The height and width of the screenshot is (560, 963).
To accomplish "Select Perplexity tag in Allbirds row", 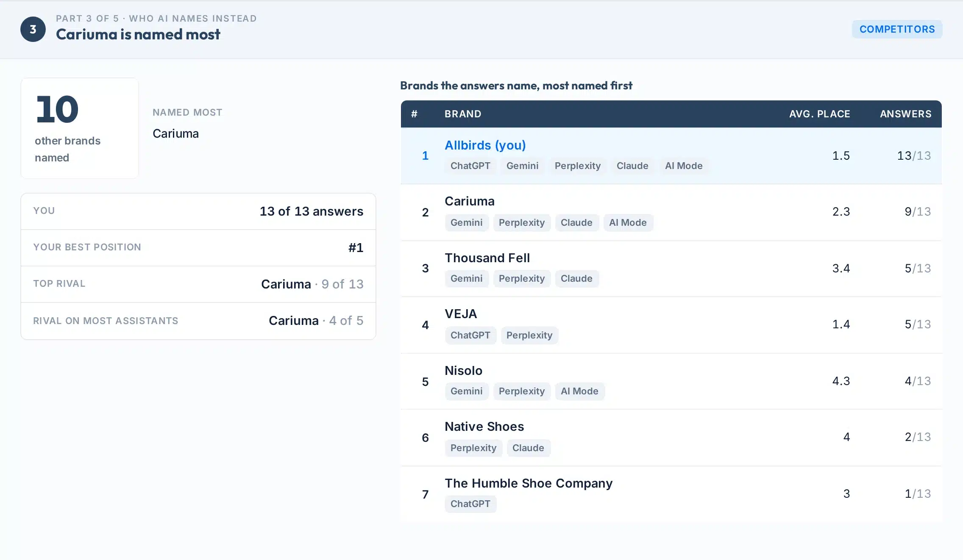I will coord(577,166).
